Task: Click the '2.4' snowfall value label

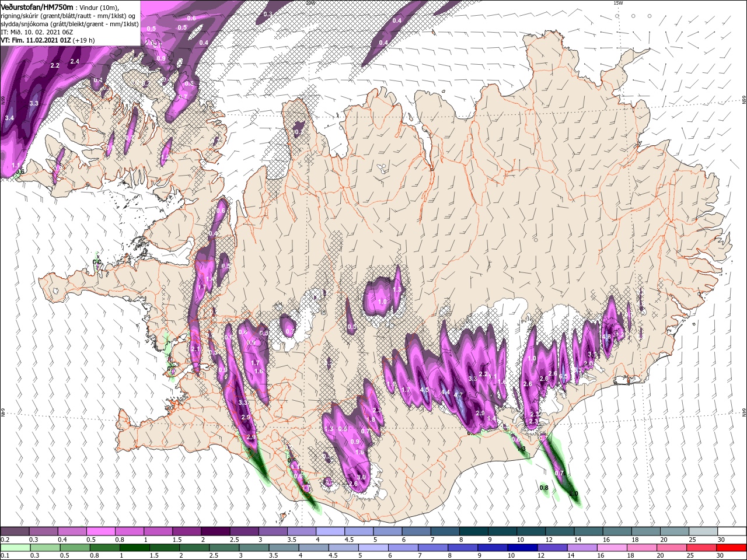Action: (x=75, y=61)
